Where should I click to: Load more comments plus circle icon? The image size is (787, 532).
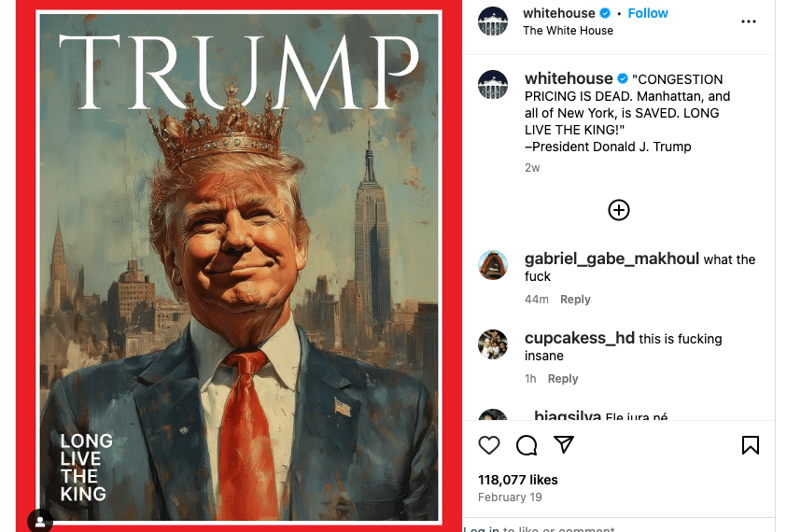(x=619, y=210)
